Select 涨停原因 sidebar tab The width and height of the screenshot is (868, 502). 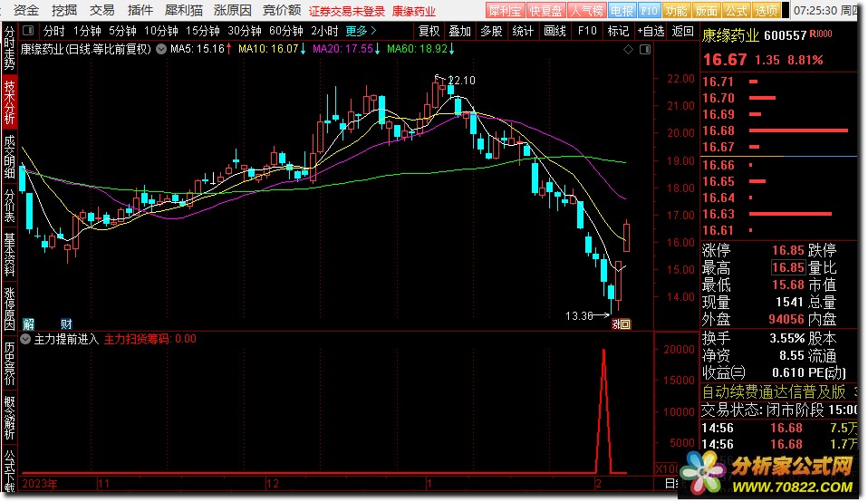pos(9,308)
